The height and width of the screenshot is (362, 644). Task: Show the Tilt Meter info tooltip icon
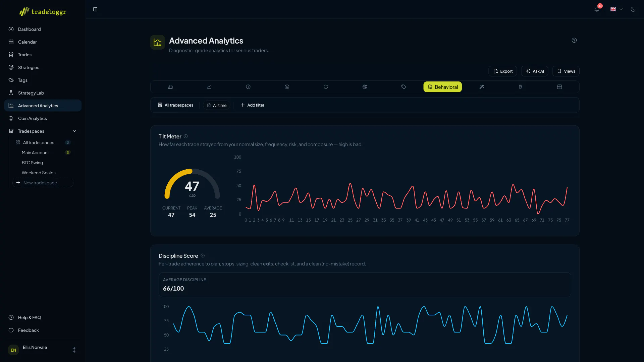tap(186, 136)
